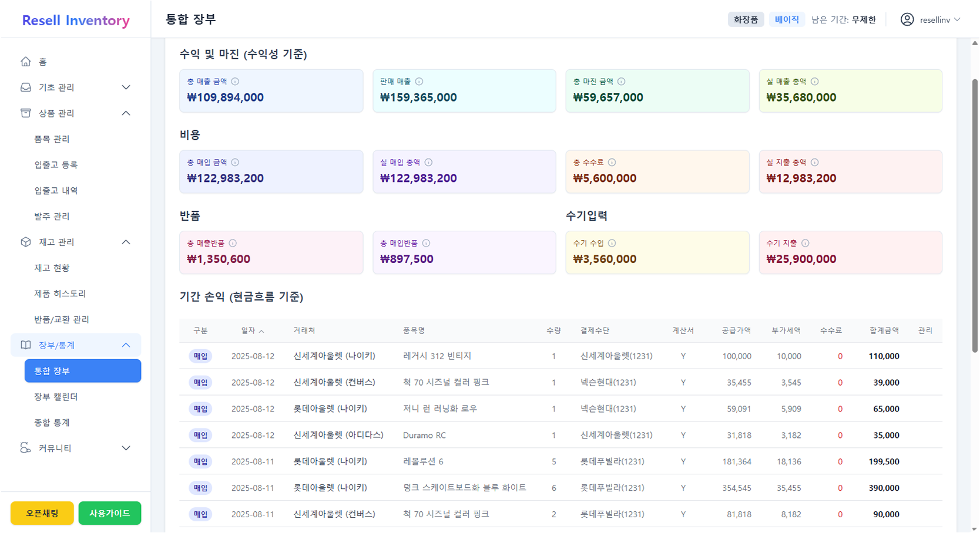Click the 커뮤니티 link icon

point(25,448)
